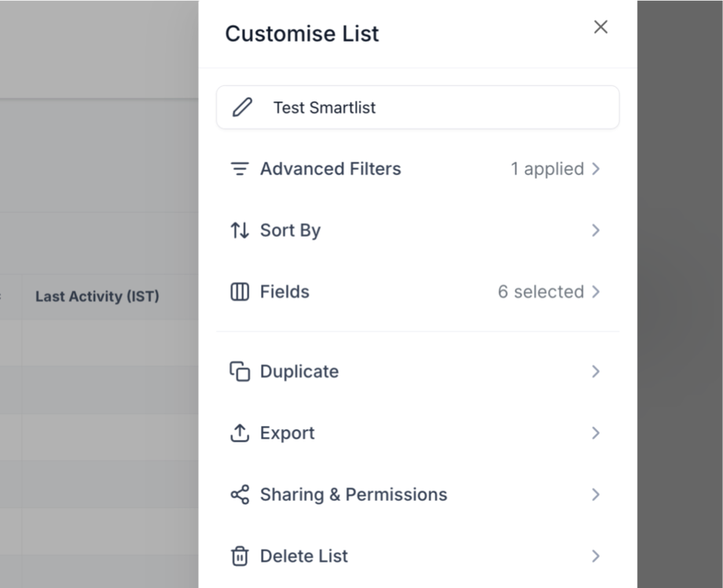Close the Customise List panel
Image resolution: width=723 pixels, height=588 pixels.
pos(601,27)
